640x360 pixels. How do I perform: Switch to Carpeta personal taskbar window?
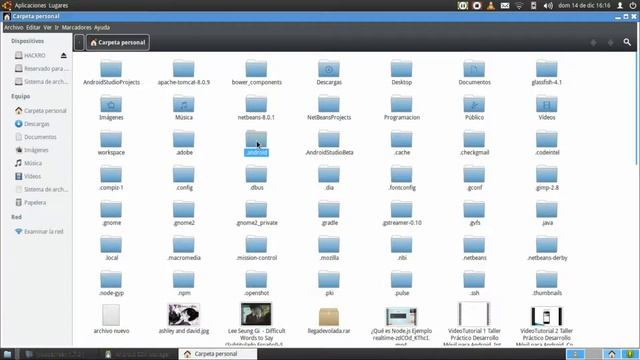click(x=218, y=354)
